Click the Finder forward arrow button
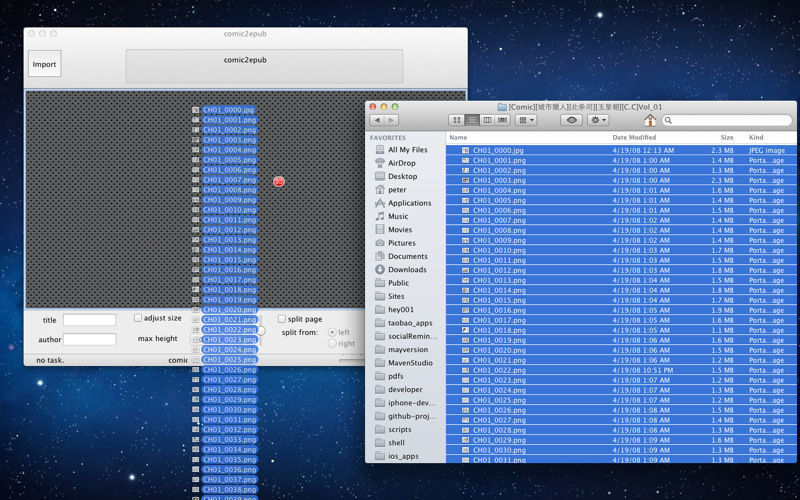This screenshot has height=500, width=800. [x=391, y=120]
